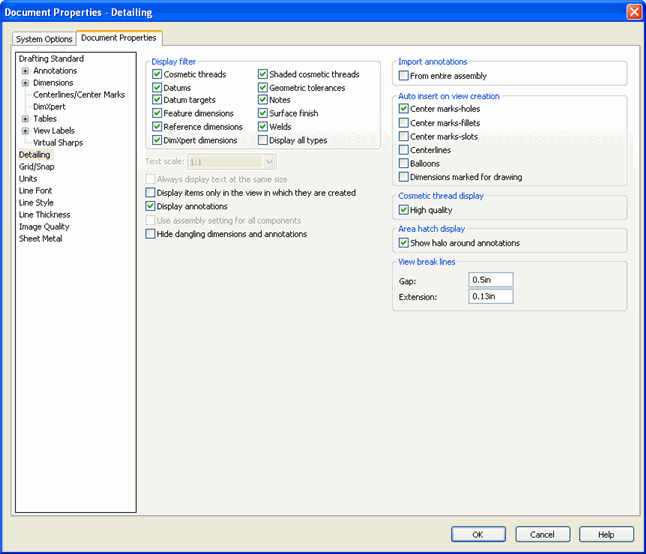Enable Display all types
Viewport: 646px width, 554px height.
point(263,140)
